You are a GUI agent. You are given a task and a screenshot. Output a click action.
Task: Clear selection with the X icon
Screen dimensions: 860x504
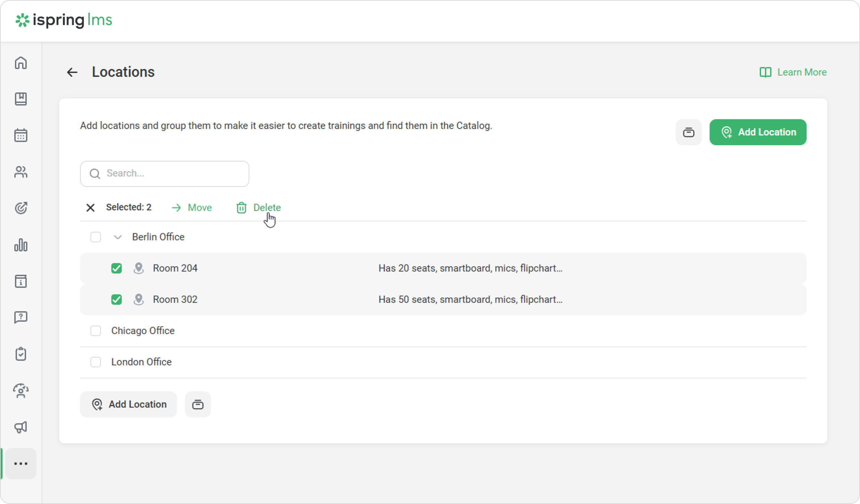tap(90, 207)
